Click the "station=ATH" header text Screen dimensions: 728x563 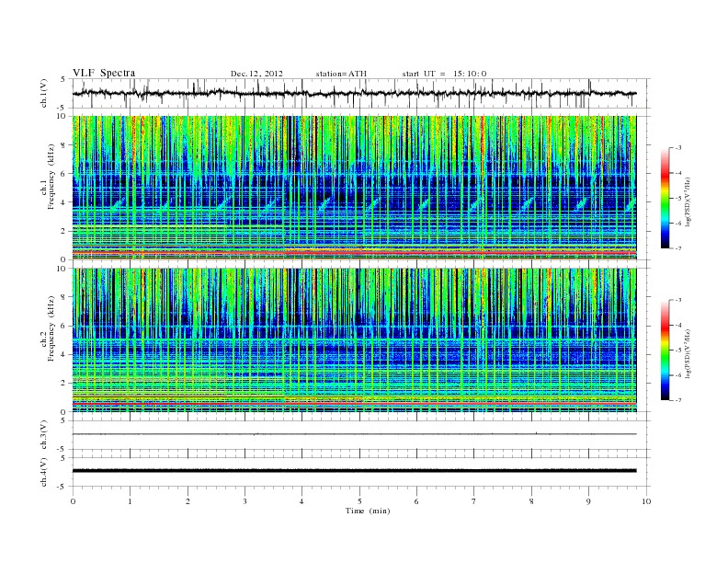click(x=341, y=74)
